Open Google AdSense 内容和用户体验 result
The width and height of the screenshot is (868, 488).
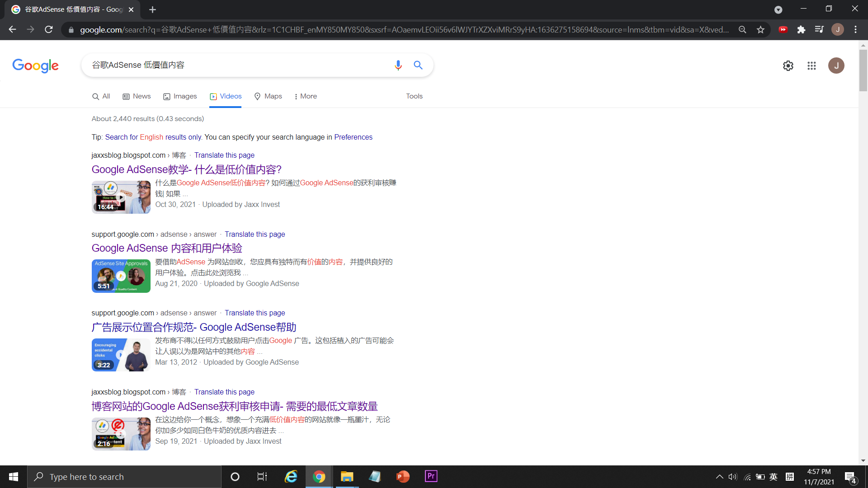point(167,248)
